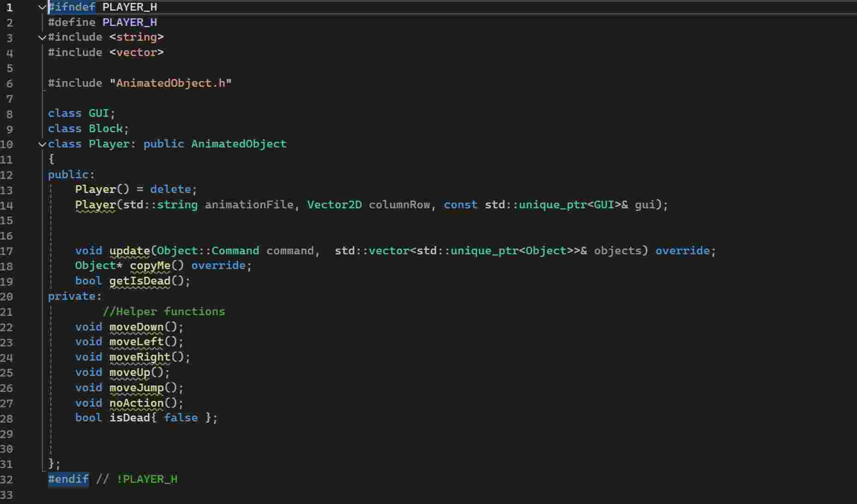The width and height of the screenshot is (857, 504).
Task: Place the cursor on "<string>" include
Action: point(136,37)
